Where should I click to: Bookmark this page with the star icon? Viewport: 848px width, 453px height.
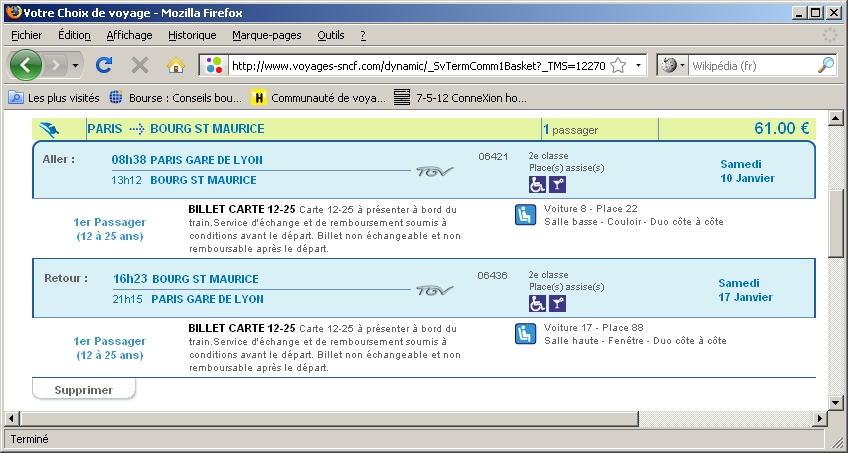(618, 65)
